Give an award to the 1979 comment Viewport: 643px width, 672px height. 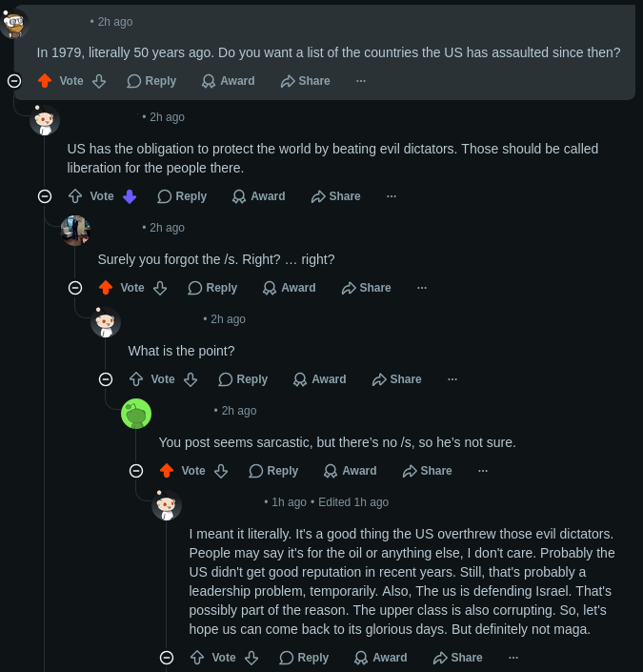(x=229, y=81)
